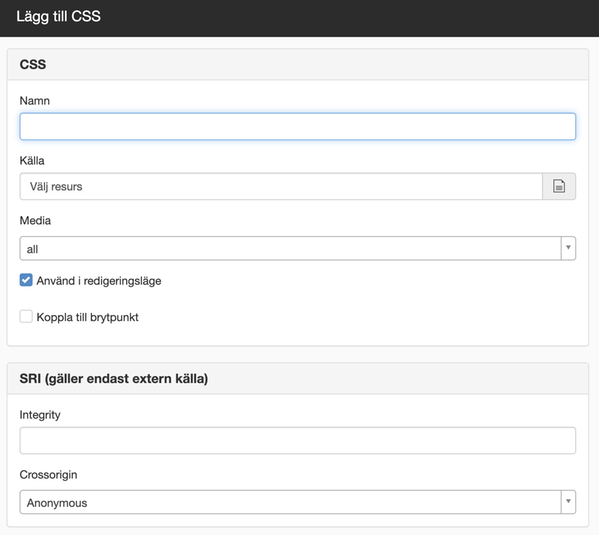
Task: Expand the Crossorigin dropdown showing Anonymous
Action: 298,502
